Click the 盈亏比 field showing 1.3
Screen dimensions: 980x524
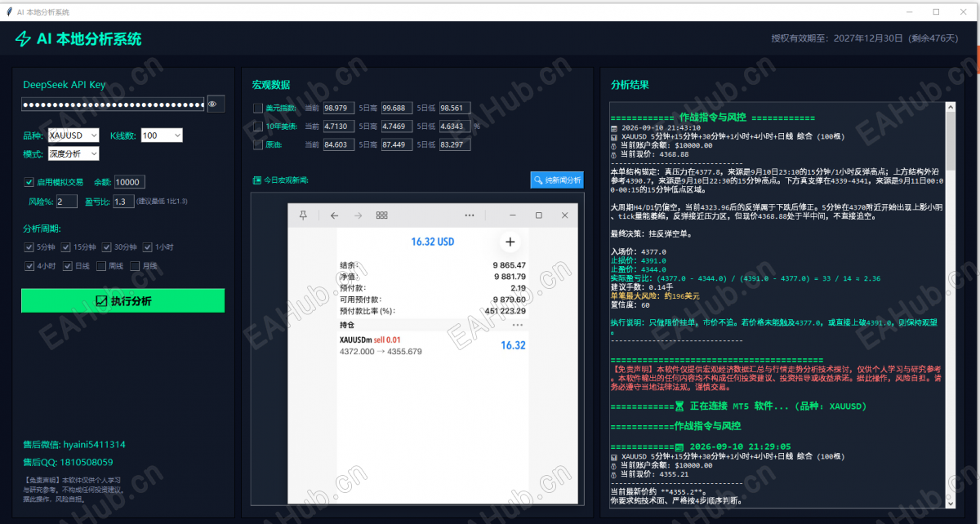(123, 201)
